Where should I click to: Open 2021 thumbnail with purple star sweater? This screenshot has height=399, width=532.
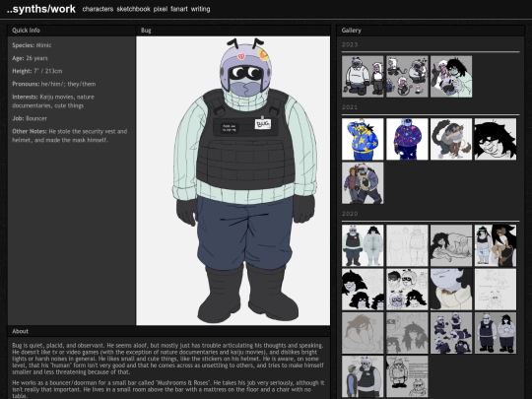407,139
